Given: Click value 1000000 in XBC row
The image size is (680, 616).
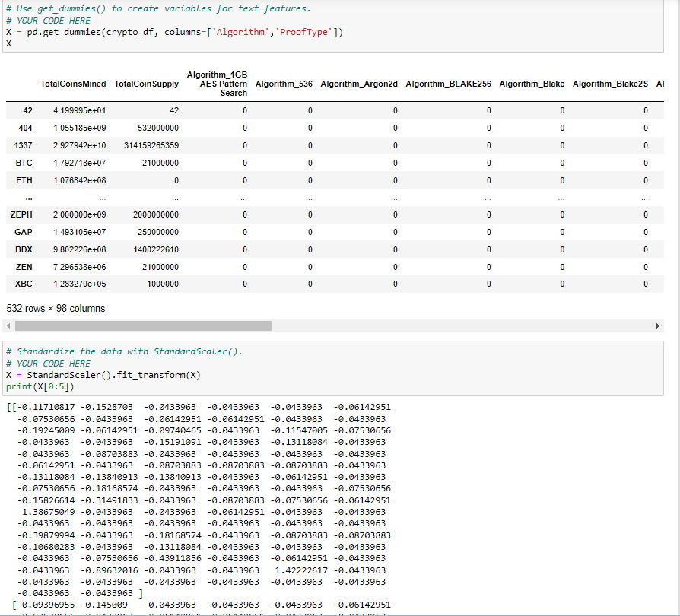Looking at the screenshot, I should click(163, 284).
